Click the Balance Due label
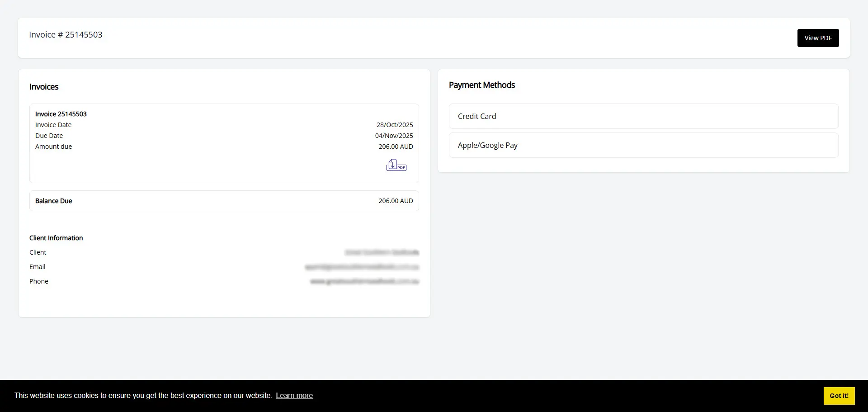The height and width of the screenshot is (412, 868). 54,201
